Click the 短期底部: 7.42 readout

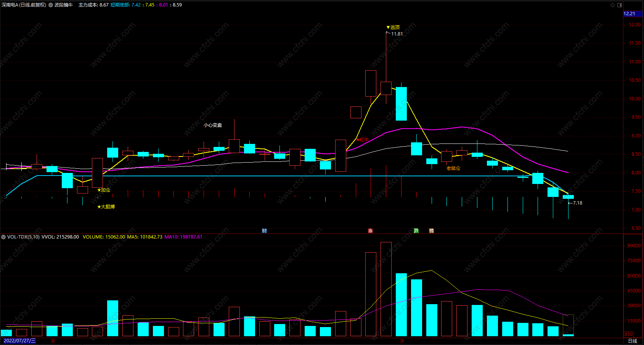pyautogui.click(x=125, y=5)
